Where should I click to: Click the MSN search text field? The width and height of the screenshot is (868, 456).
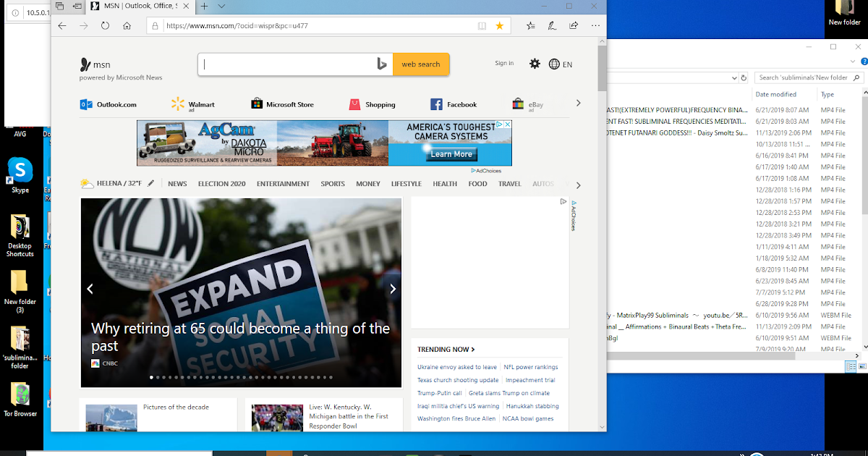(x=286, y=64)
